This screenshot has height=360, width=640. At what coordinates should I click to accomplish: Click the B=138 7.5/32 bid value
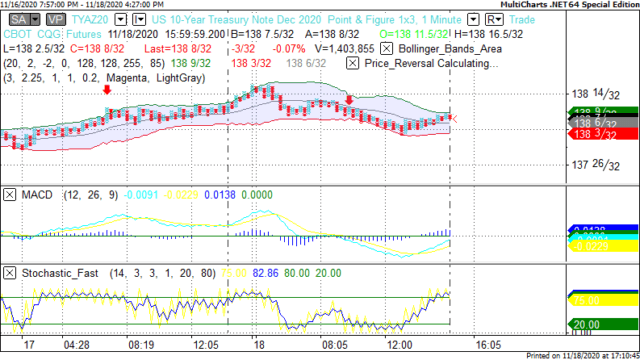262,34
